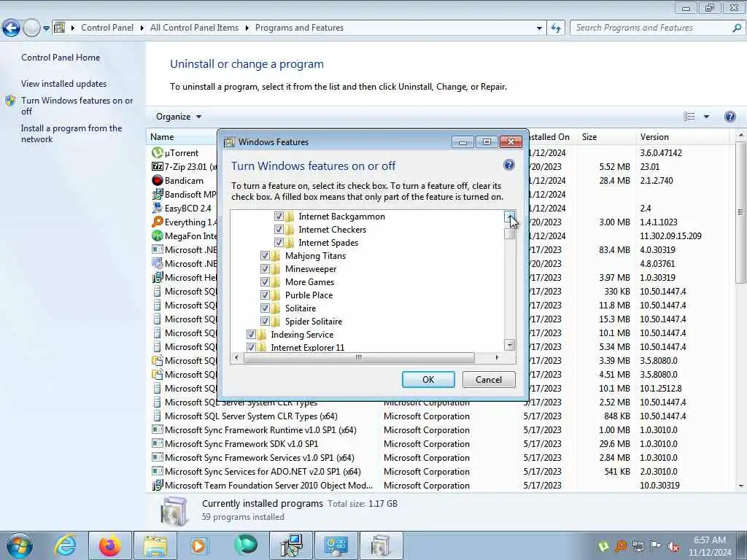
Task: Click the shield icon beside Turn Windows features
Action: [10, 101]
